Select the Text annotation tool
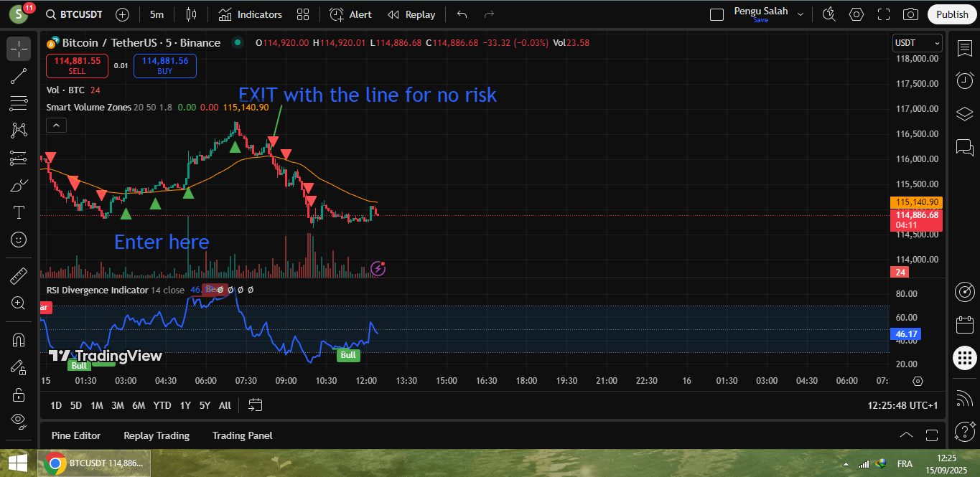Viewport: 980px width, 477px height. point(19,212)
